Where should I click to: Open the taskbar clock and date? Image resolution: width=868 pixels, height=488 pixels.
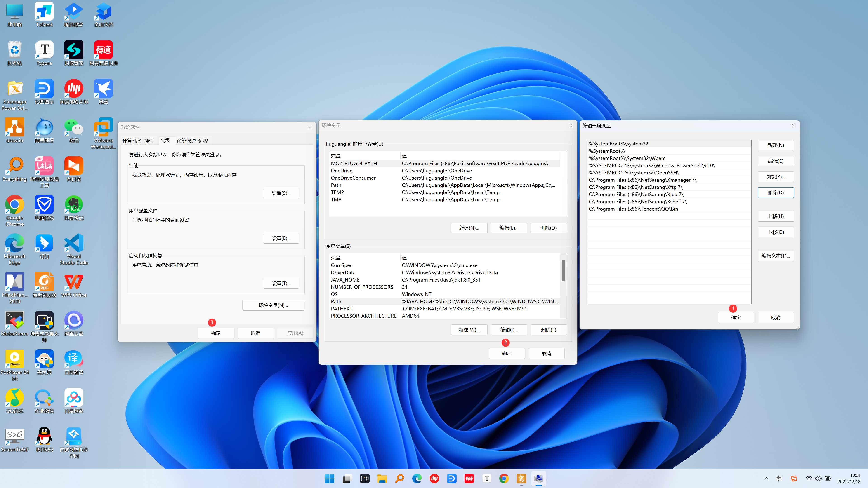tap(849, 479)
